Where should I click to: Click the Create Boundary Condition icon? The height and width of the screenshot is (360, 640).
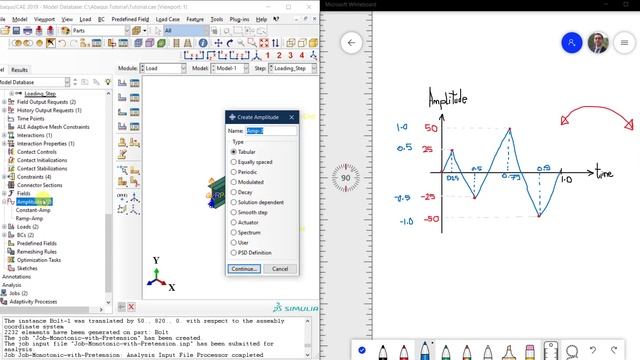[x=122, y=98]
